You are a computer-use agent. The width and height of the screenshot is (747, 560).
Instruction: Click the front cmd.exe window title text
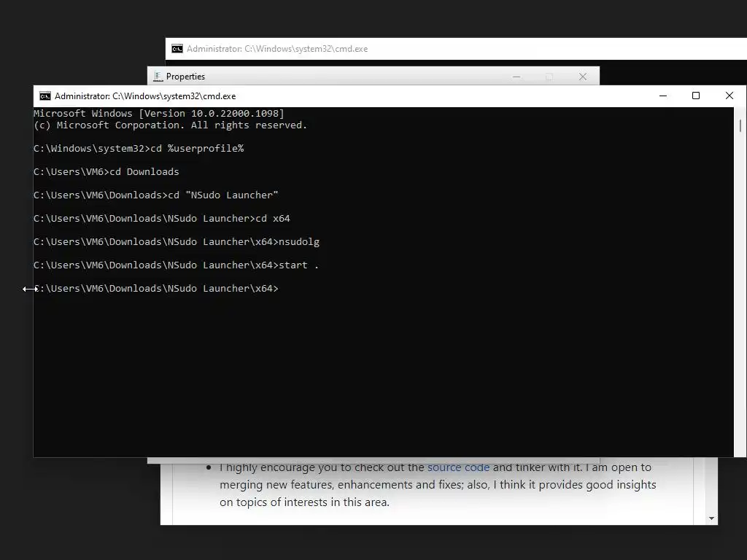(x=145, y=96)
